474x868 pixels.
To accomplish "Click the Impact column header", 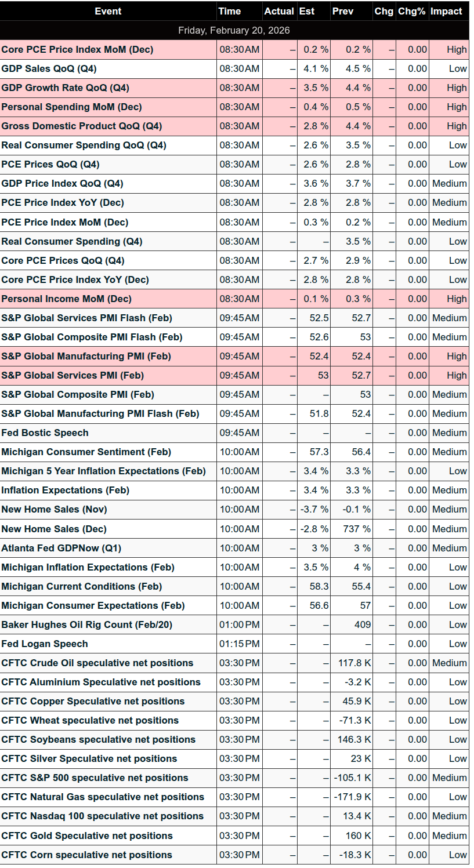I will [446, 11].
